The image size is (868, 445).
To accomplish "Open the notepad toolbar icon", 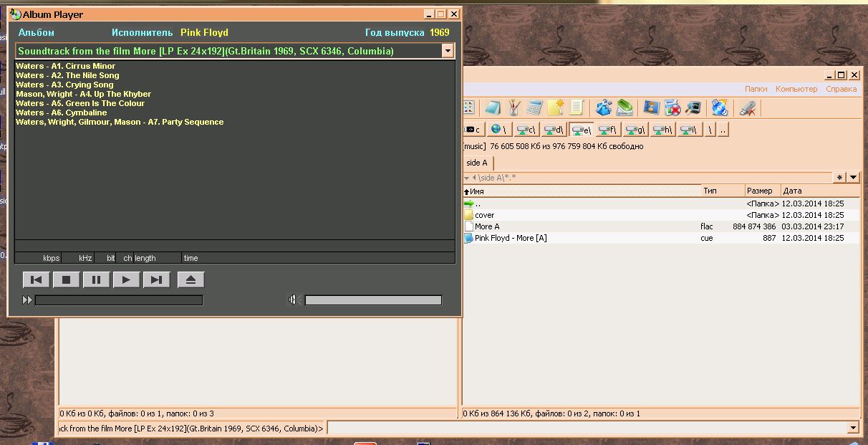I will point(492,107).
